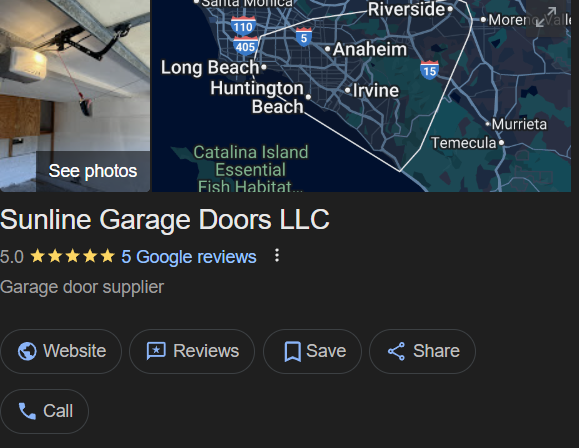
Task: Click the Irvine marker on map
Action: [347, 90]
